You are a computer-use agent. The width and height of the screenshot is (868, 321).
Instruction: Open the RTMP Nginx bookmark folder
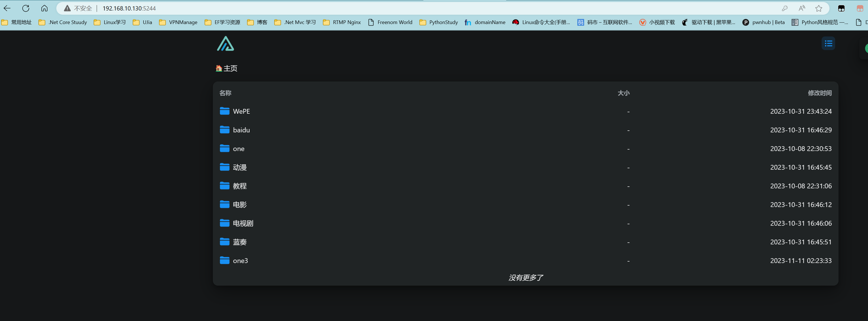click(x=342, y=22)
